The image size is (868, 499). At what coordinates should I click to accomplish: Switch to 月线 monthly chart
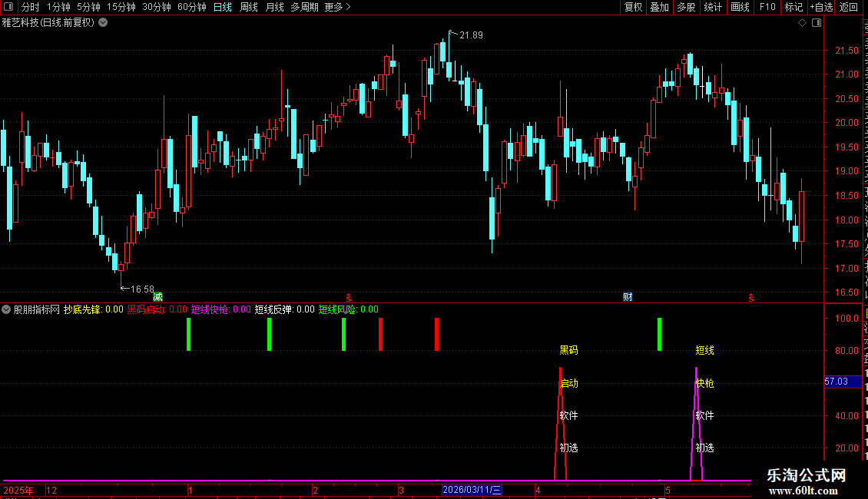(x=274, y=7)
